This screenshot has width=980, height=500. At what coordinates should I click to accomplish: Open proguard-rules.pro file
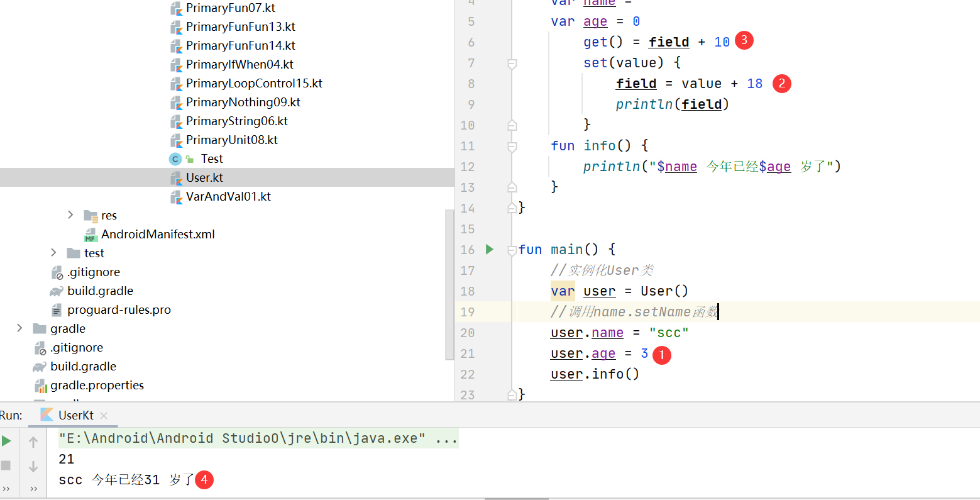119,310
